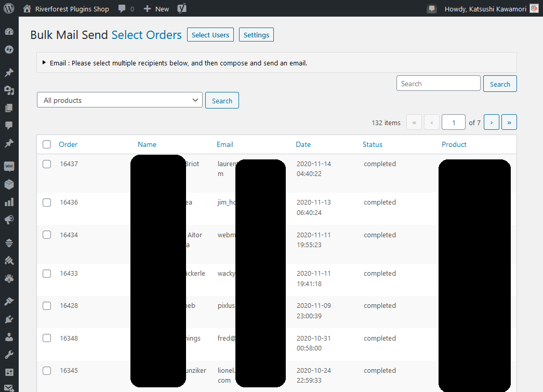543x392 pixels.
Task: Tick the select-all orders checkbox in header
Action: 47,144
